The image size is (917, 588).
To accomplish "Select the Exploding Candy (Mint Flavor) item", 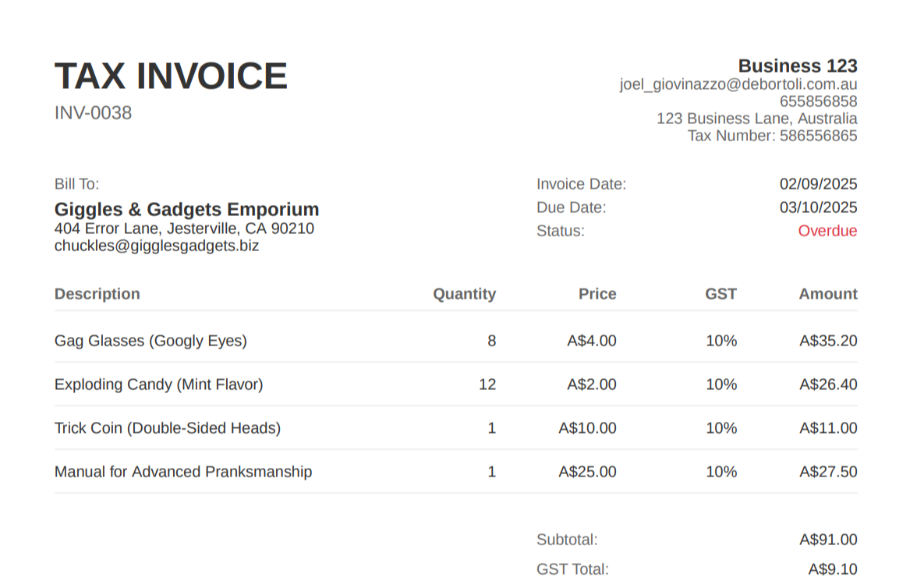I will [x=159, y=384].
